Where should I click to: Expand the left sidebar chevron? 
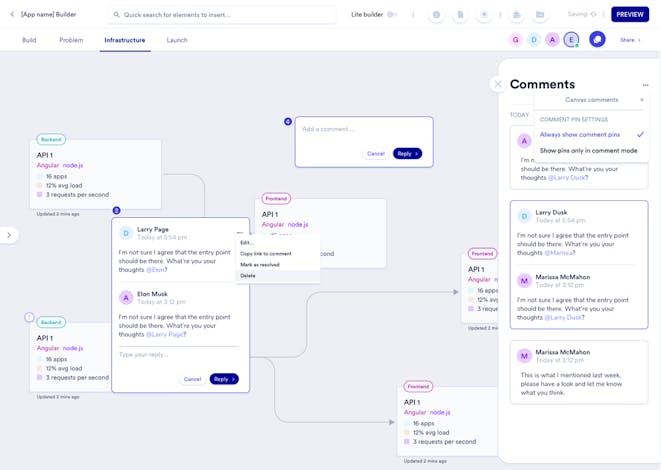[9, 235]
